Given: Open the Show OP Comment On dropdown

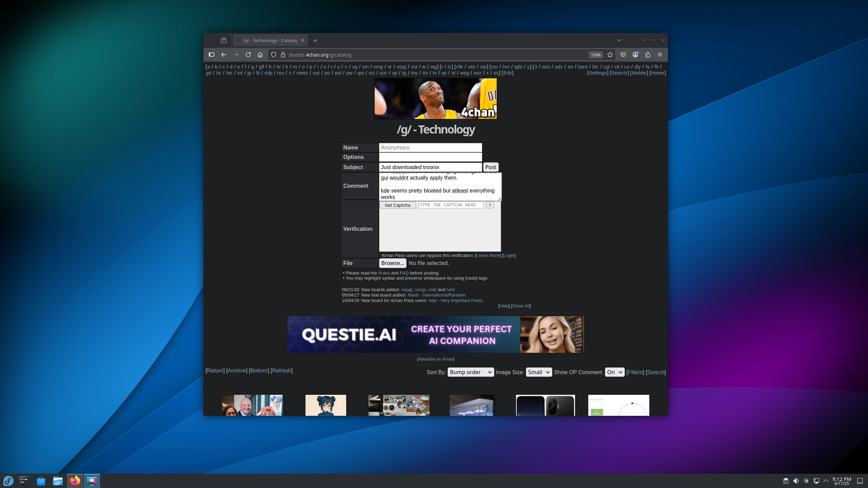Looking at the screenshot, I should click(x=614, y=372).
